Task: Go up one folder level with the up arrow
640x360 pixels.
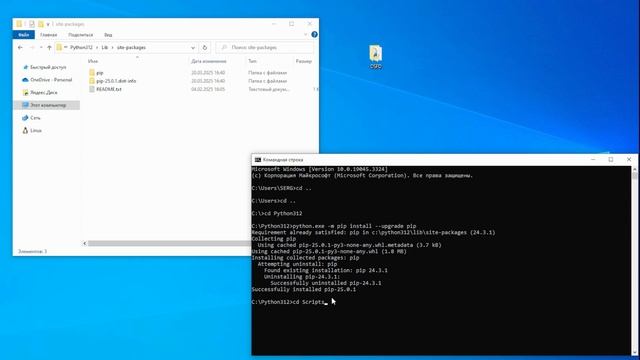Action: click(x=49, y=48)
